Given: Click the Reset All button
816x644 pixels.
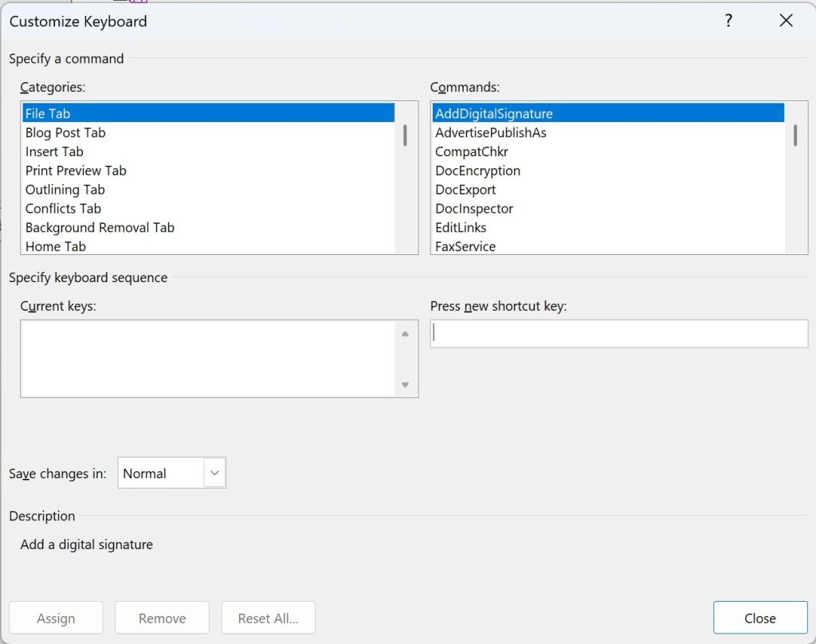Looking at the screenshot, I should coord(269,618).
